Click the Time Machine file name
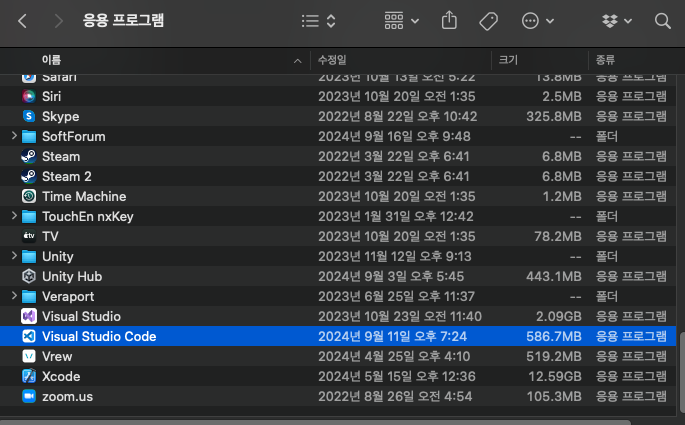Screen dimensions: 685x425 (84, 197)
